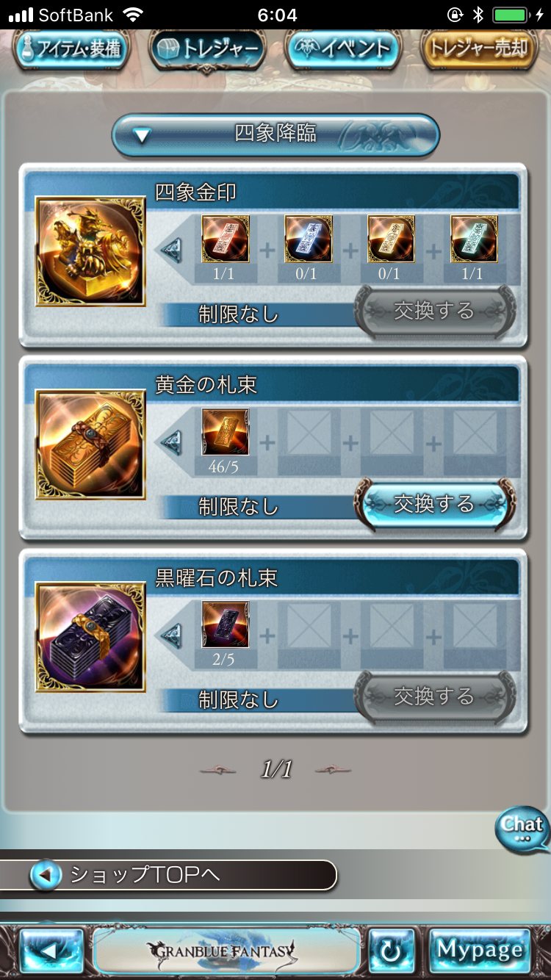Screen dimensions: 551x980
Task: Tap the gold card material icon showing 46/5
Action: 226,432
